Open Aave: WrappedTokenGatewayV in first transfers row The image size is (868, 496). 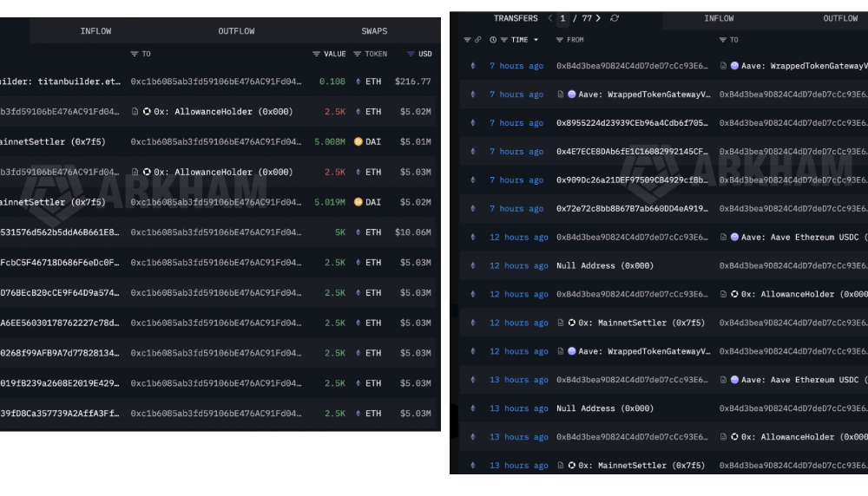805,66
